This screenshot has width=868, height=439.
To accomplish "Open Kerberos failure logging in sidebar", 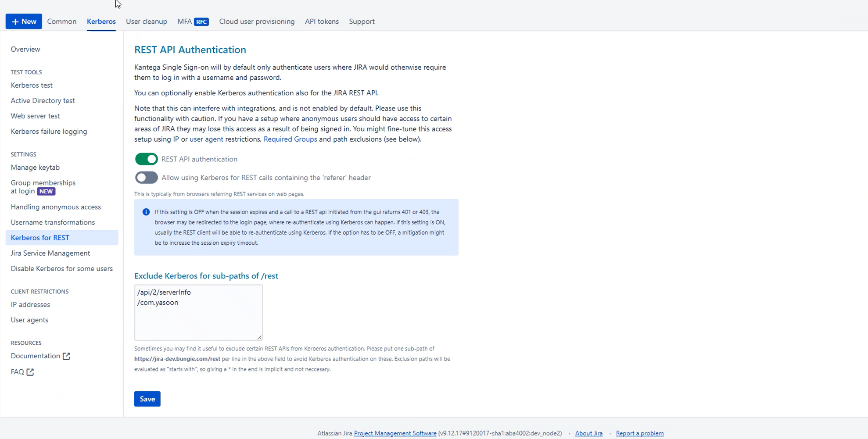I will tap(49, 132).
